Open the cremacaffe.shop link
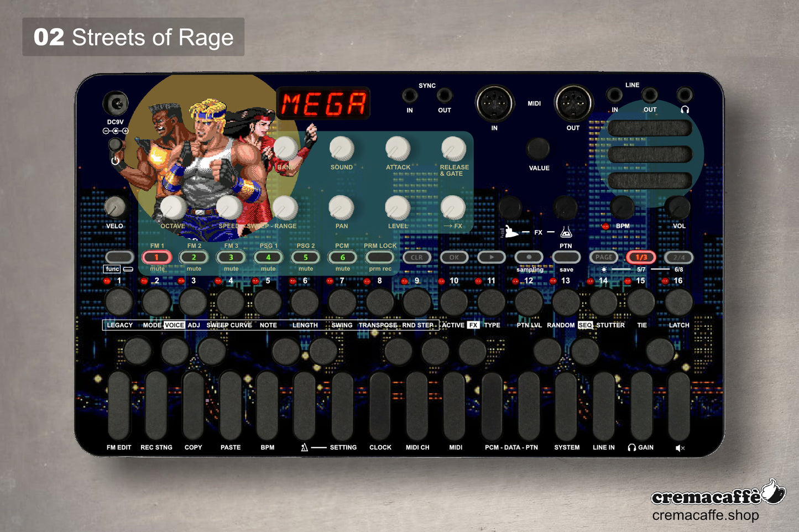 coord(705,515)
